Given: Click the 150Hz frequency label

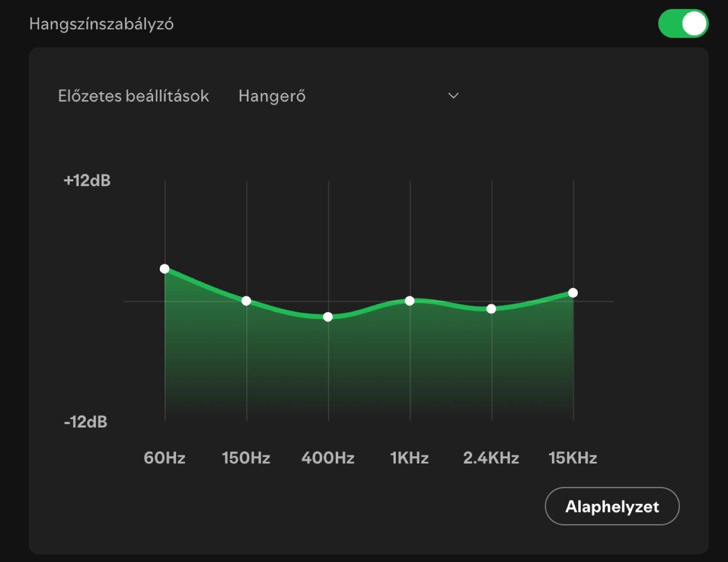Looking at the screenshot, I should 246,458.
